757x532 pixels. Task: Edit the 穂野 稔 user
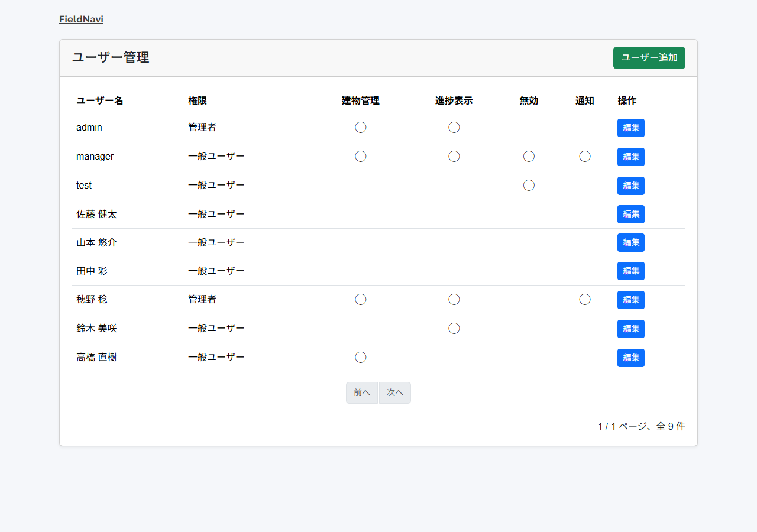[631, 300]
